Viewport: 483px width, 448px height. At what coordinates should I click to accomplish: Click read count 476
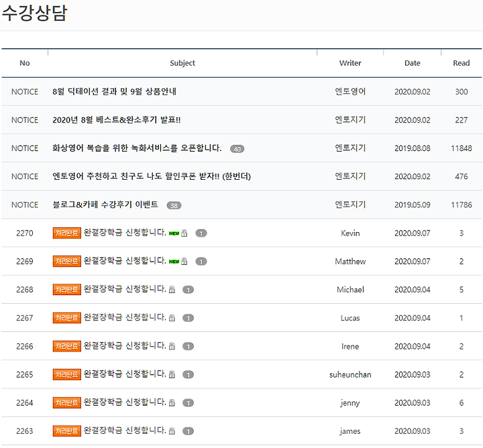pos(462,177)
